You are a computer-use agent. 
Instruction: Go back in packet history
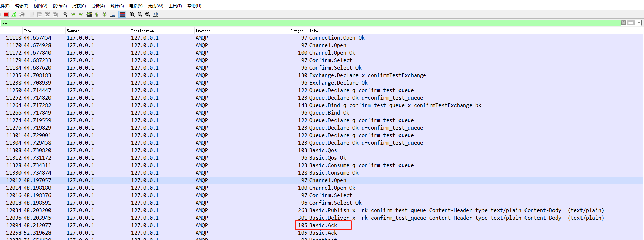[73, 14]
